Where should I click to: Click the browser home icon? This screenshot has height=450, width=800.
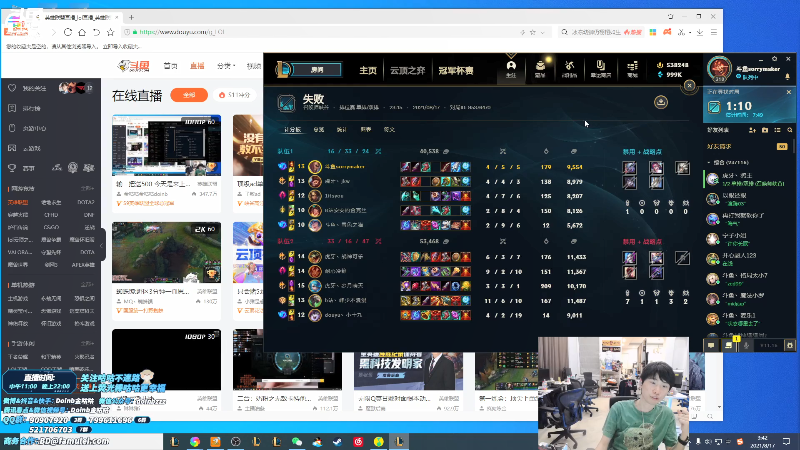82,32
